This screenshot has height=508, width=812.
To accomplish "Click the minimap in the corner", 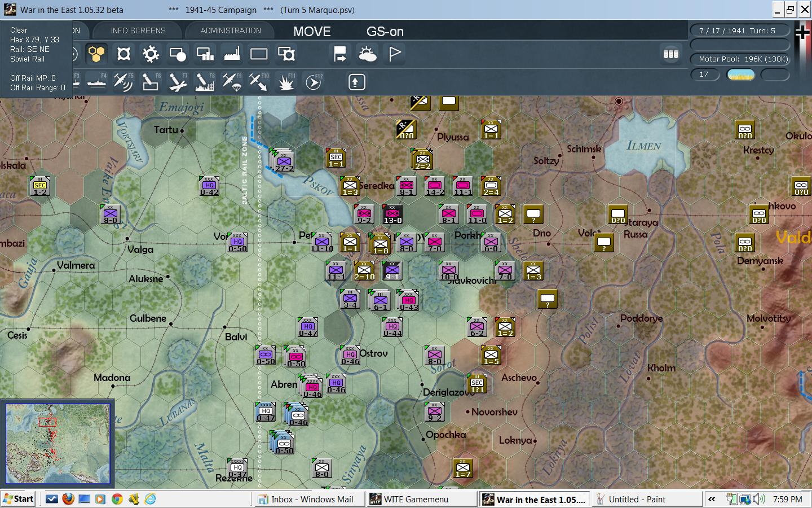I will click(x=58, y=443).
